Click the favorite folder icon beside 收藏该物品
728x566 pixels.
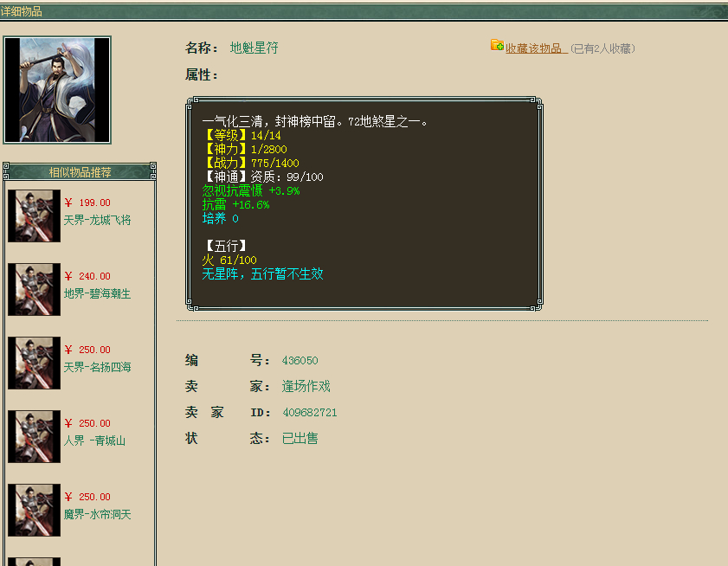pyautogui.click(x=497, y=45)
